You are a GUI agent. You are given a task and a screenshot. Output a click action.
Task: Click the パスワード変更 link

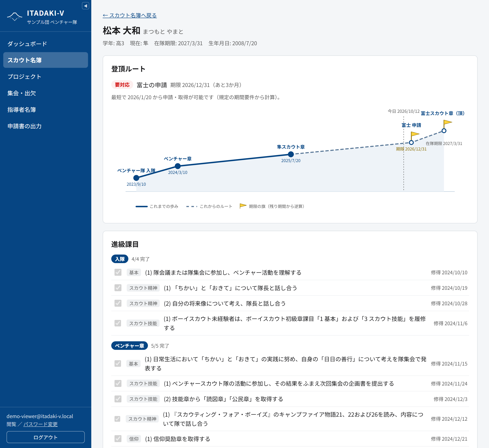41,424
